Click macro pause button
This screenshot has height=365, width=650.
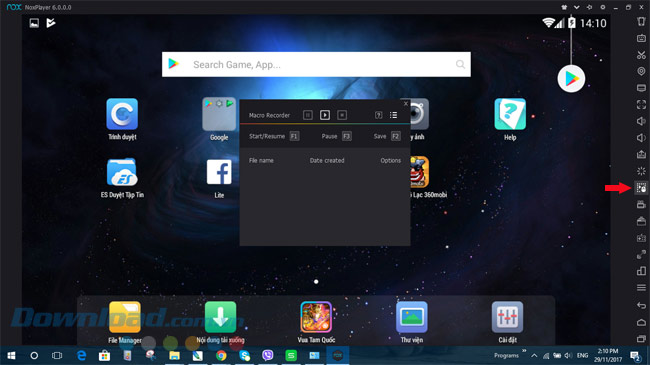tap(308, 115)
